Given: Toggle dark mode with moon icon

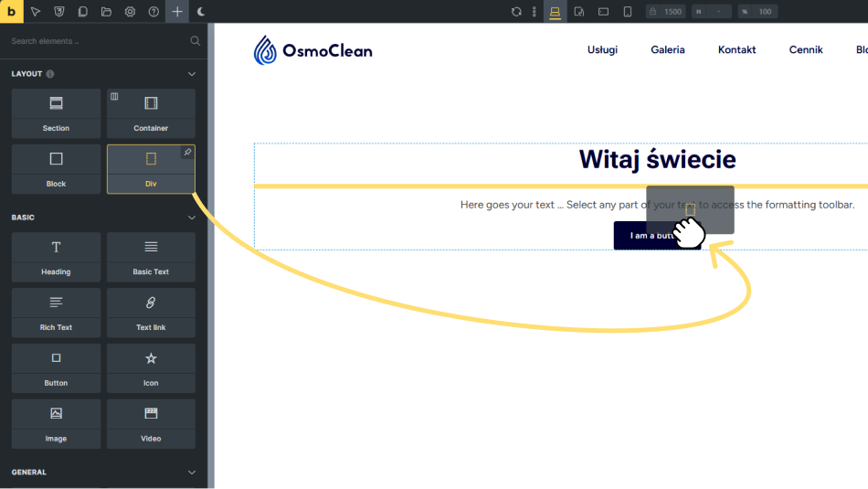Looking at the screenshot, I should [x=201, y=12].
